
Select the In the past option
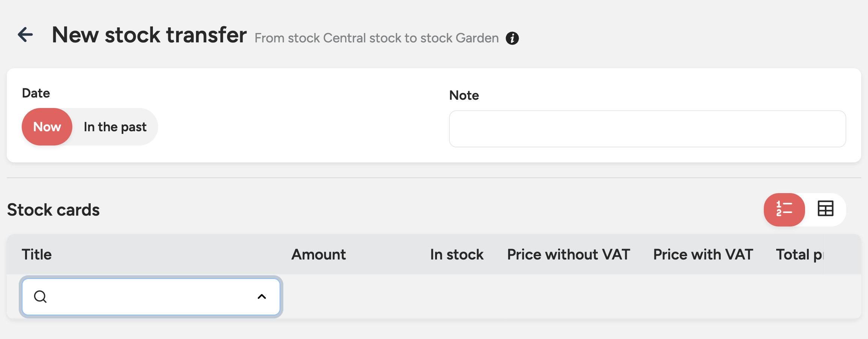click(x=115, y=127)
